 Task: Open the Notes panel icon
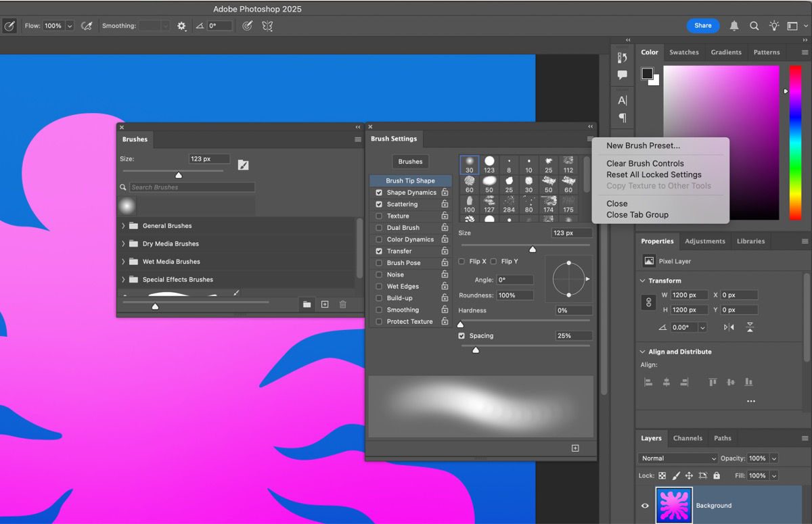623,74
